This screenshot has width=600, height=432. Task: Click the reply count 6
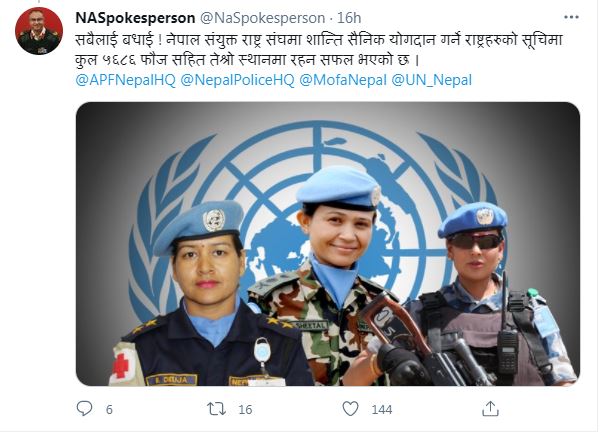[x=109, y=410]
